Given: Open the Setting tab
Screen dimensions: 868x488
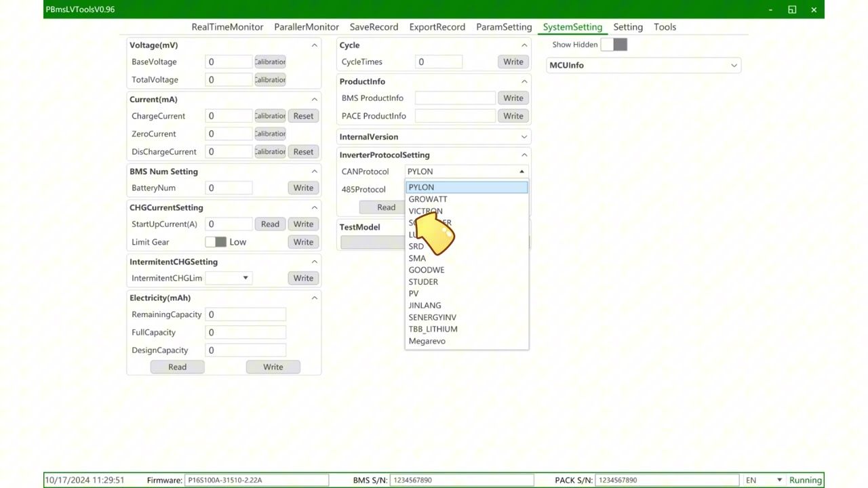Looking at the screenshot, I should click(628, 26).
